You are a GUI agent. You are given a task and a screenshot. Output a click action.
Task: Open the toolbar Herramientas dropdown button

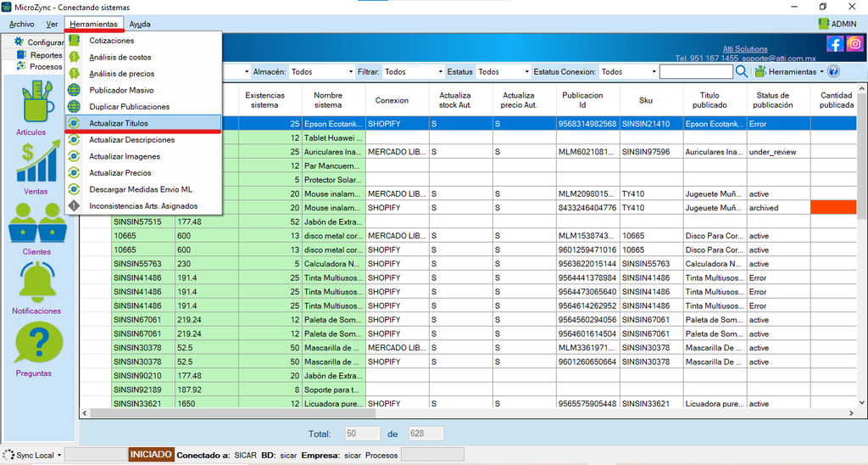pos(790,71)
